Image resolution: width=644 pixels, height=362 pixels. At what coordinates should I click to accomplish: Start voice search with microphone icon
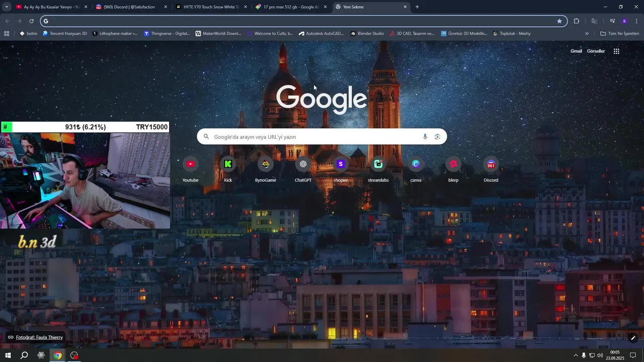pos(425,137)
